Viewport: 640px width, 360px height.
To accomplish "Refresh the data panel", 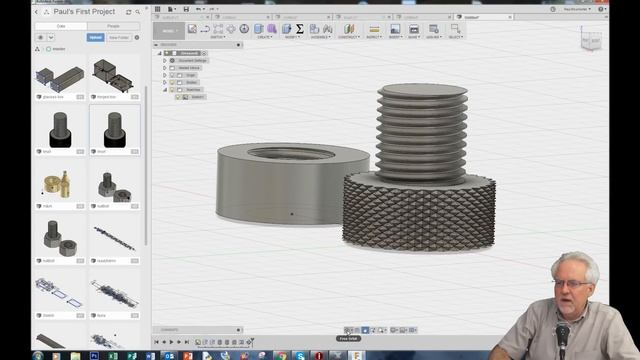I will click(129, 12).
